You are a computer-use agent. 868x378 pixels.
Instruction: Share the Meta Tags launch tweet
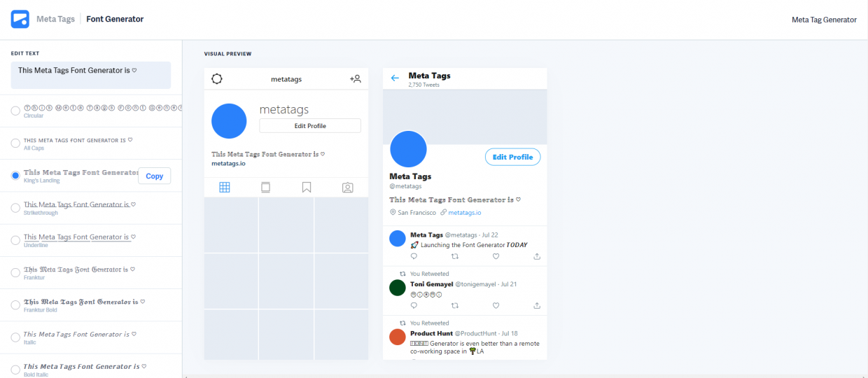537,256
